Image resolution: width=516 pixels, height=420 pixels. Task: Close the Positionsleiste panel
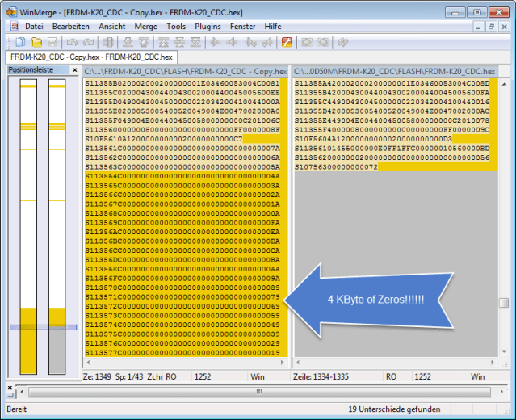[74, 70]
